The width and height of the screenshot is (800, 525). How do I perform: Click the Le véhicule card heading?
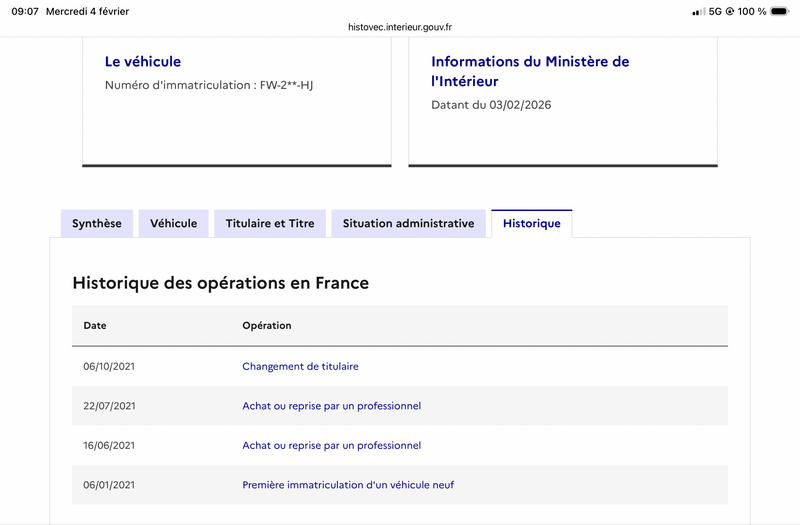point(143,62)
